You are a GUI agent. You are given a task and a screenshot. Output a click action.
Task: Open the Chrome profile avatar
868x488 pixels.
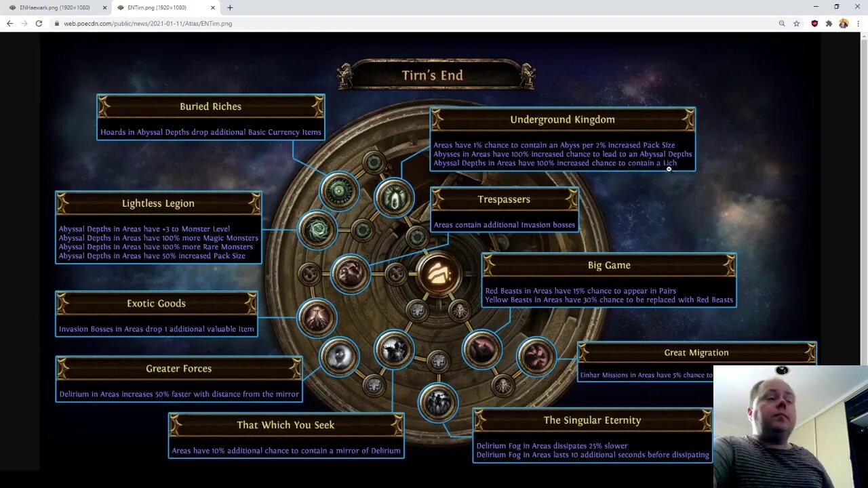coord(844,23)
